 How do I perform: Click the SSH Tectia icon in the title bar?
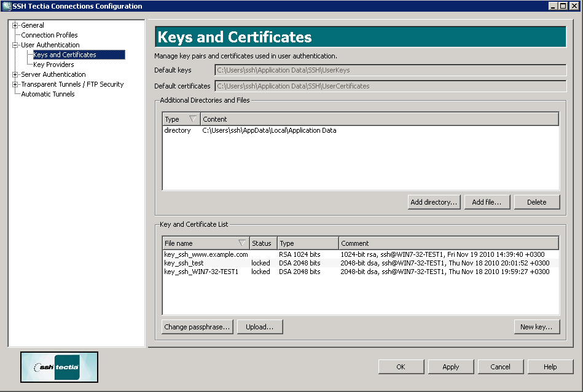tap(6, 6)
